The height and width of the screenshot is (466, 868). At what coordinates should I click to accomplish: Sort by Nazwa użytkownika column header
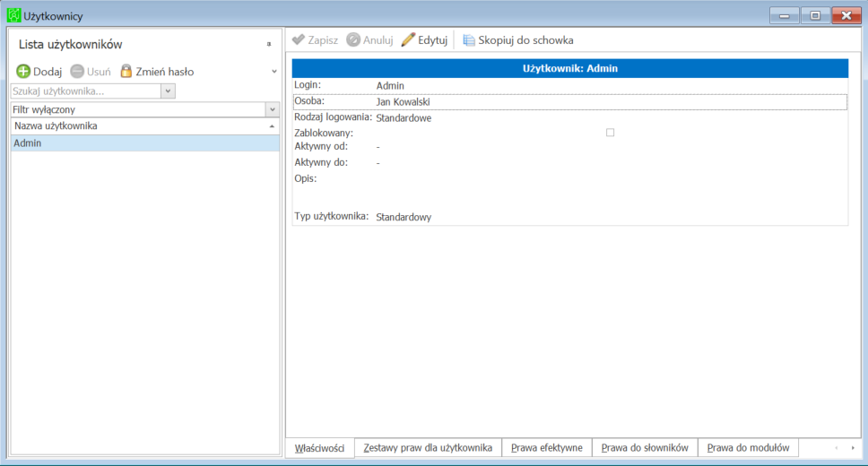[144, 126]
